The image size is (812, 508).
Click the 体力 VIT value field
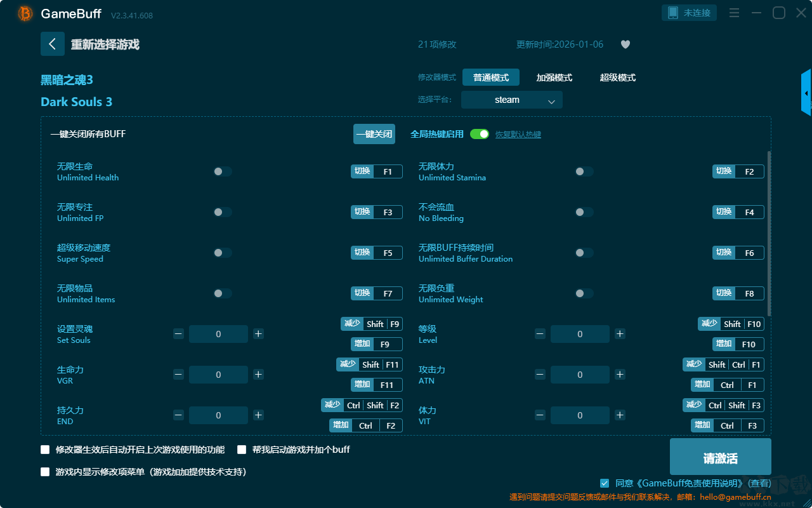[x=580, y=415]
